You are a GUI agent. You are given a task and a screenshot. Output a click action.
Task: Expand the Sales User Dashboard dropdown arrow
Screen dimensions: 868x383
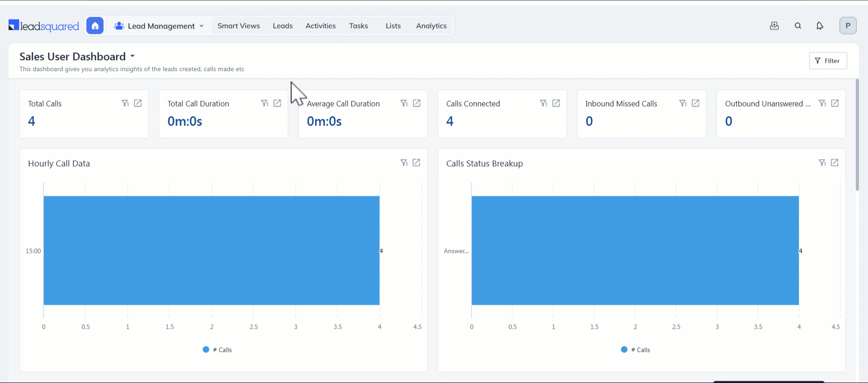pyautogui.click(x=132, y=56)
